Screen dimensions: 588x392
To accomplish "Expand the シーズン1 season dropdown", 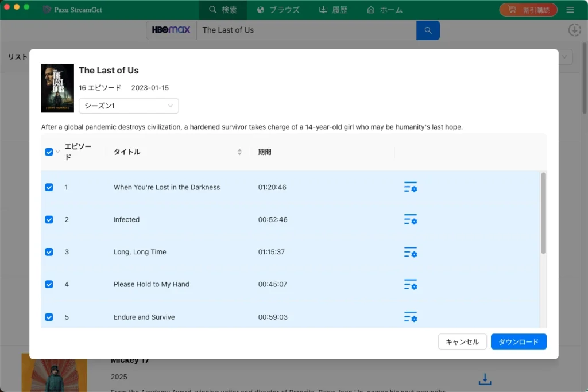I will 129,106.
